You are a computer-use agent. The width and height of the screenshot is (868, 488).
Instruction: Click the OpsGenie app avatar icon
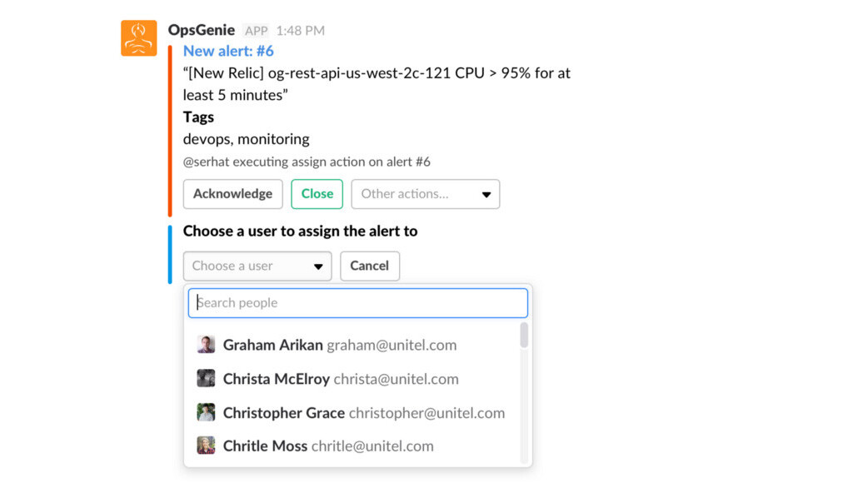(x=138, y=38)
